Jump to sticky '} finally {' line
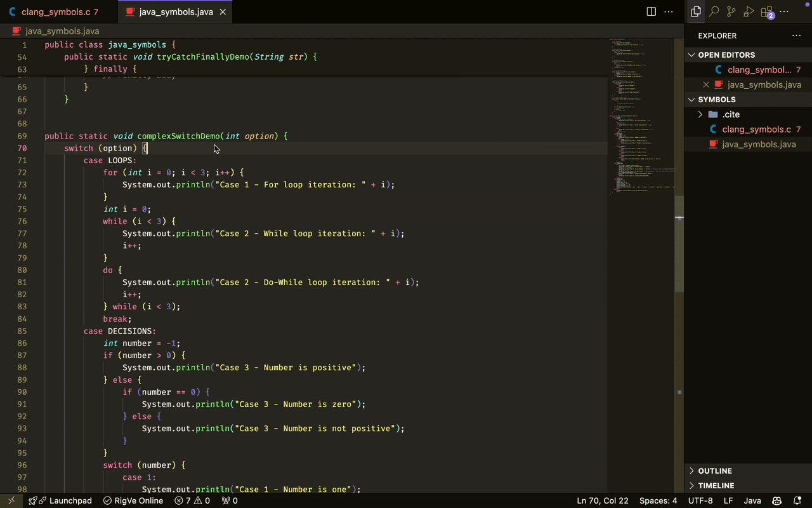812x508 pixels. click(x=110, y=69)
